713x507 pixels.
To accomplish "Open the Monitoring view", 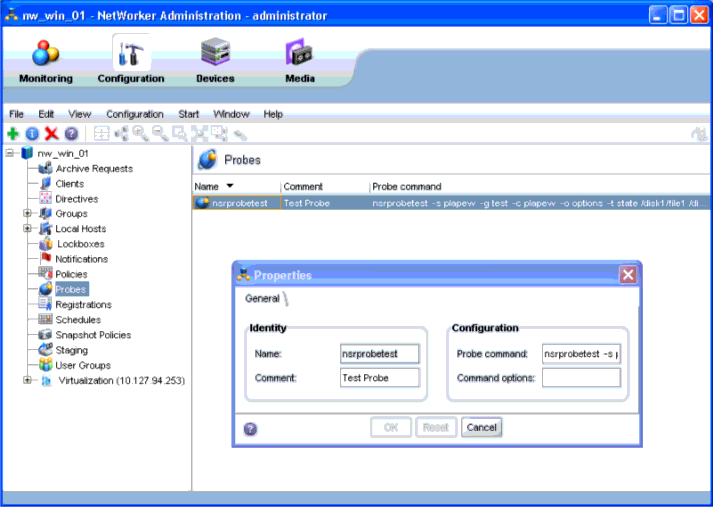I will (x=45, y=61).
